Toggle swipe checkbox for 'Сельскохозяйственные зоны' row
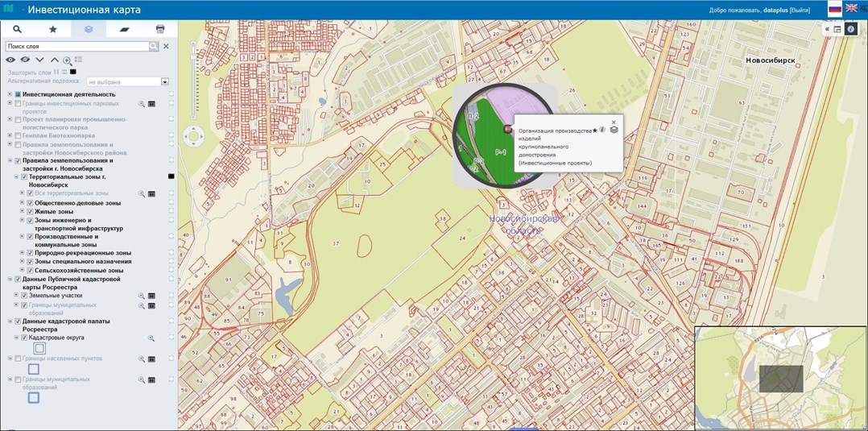This screenshot has height=431, width=868. [171, 271]
